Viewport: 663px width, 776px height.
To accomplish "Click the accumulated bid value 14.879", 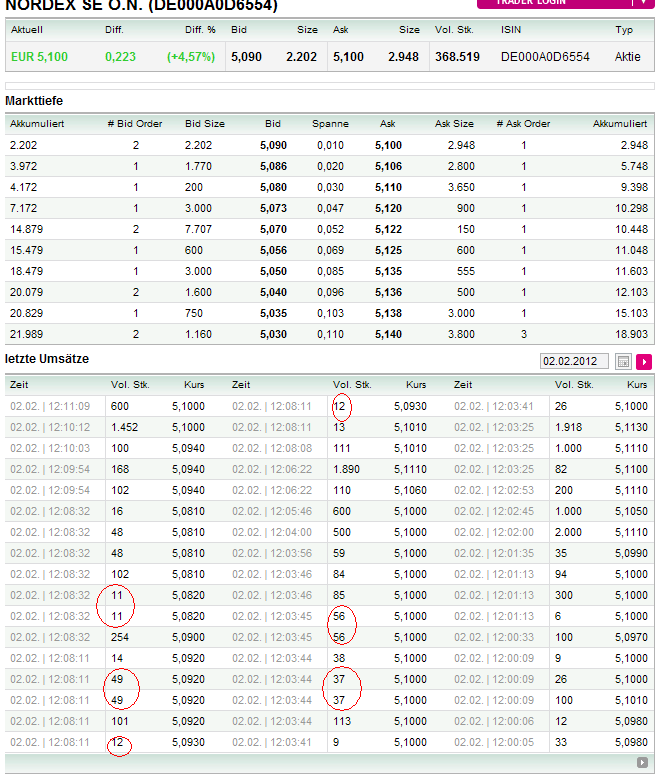I will pos(26,230).
